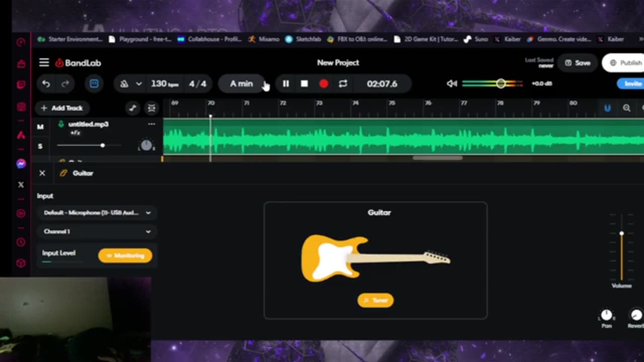Open +Fx effects for untitled.mp3
Viewport: 644px width, 362px height.
75,133
